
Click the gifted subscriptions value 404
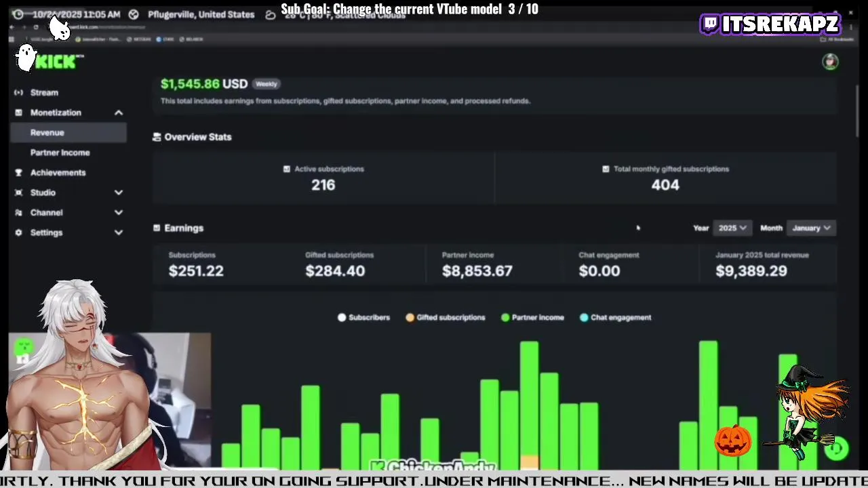click(665, 185)
